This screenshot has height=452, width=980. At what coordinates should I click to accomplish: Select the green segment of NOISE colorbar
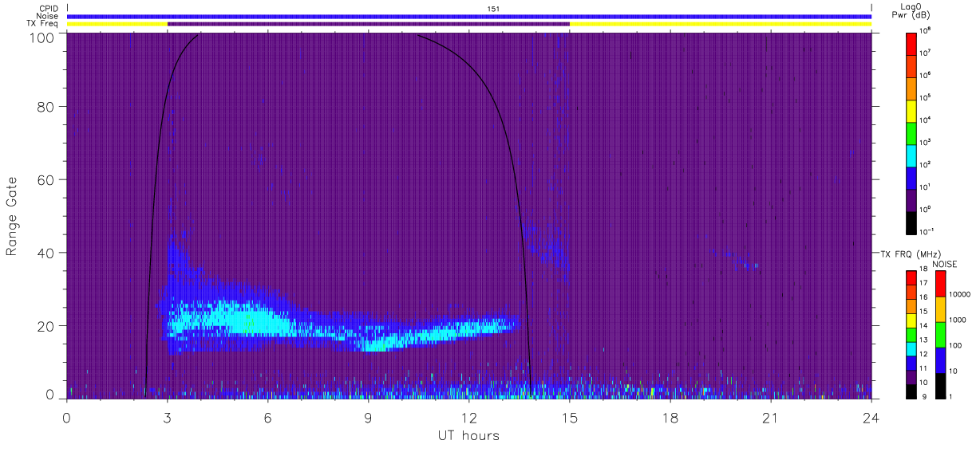[x=940, y=335]
